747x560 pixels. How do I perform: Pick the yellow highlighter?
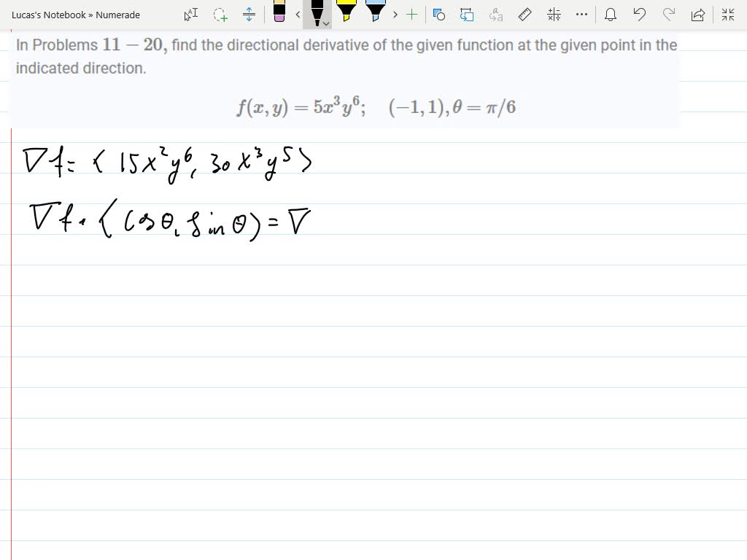tap(347, 12)
